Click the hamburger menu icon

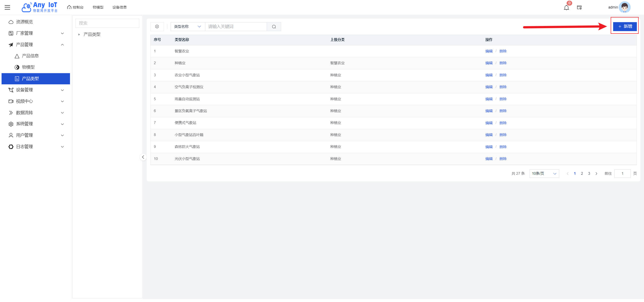tap(8, 7)
